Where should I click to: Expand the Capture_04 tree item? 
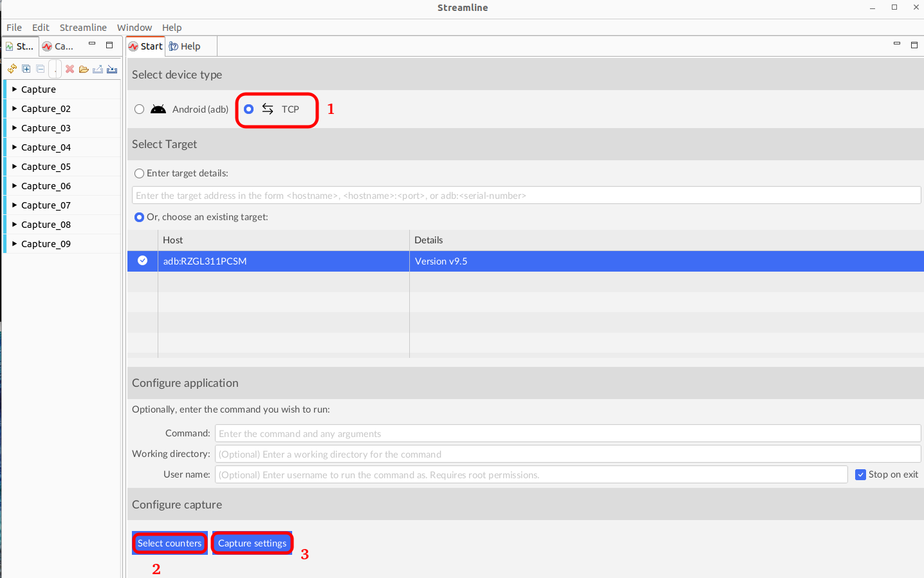point(14,147)
